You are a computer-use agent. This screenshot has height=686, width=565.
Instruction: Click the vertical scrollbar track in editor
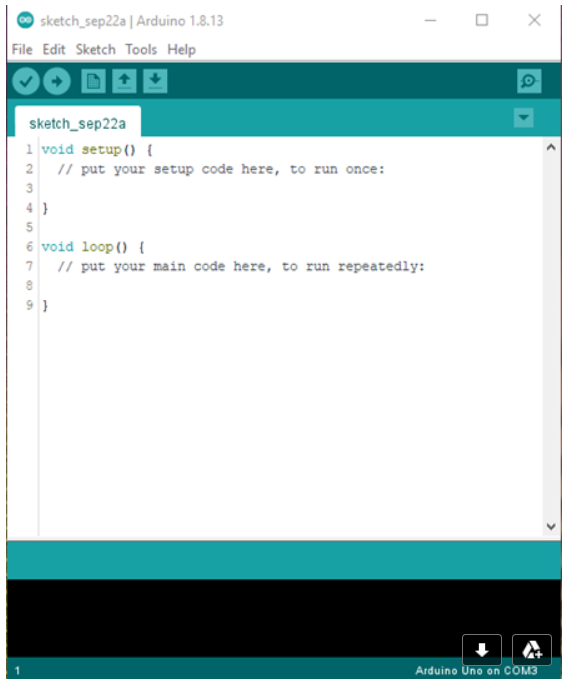551,337
